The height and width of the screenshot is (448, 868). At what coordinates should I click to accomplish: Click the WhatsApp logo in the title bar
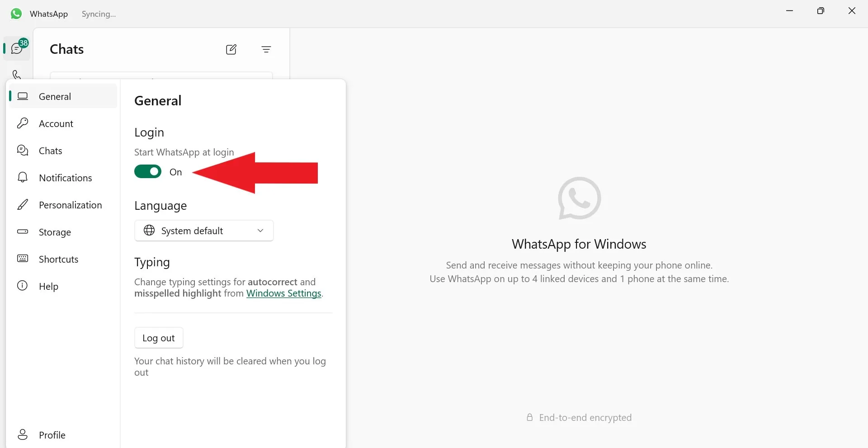[16, 14]
